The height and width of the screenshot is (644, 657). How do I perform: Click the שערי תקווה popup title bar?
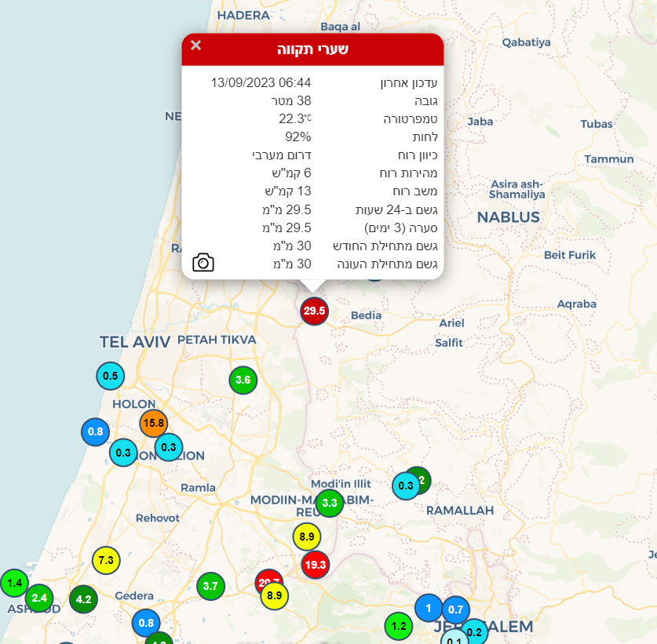coord(312,49)
